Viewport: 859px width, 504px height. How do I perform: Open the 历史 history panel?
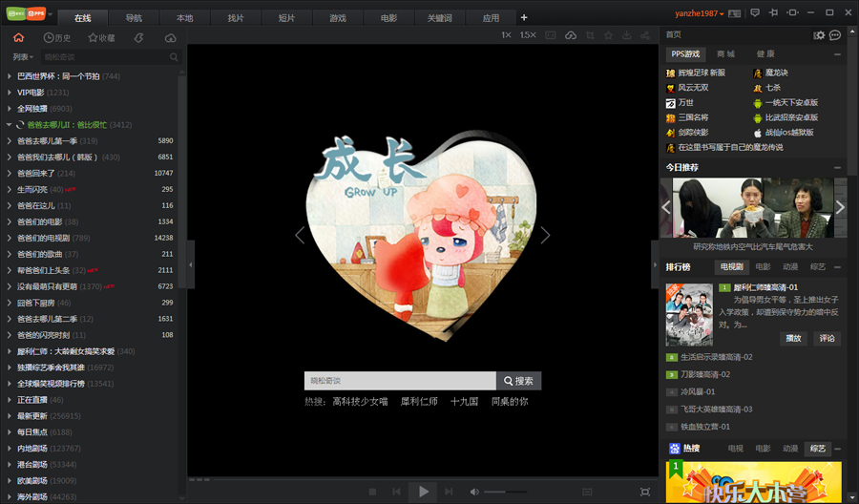(x=57, y=37)
